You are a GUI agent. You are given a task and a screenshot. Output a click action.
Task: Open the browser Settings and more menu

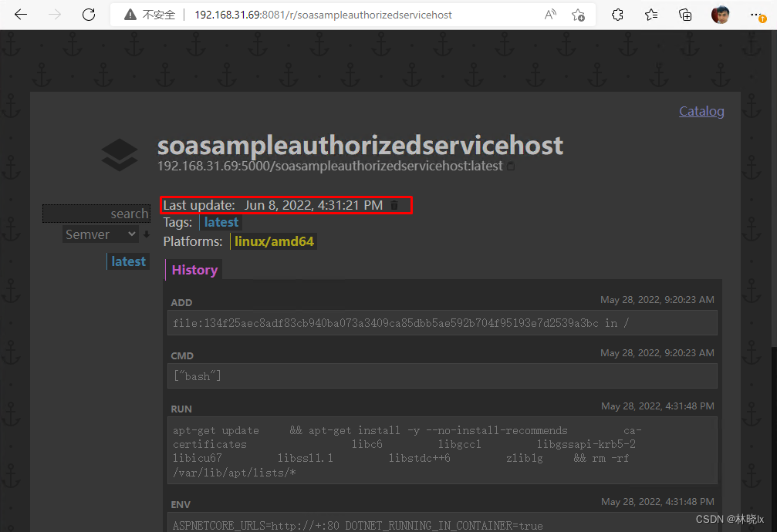(755, 15)
